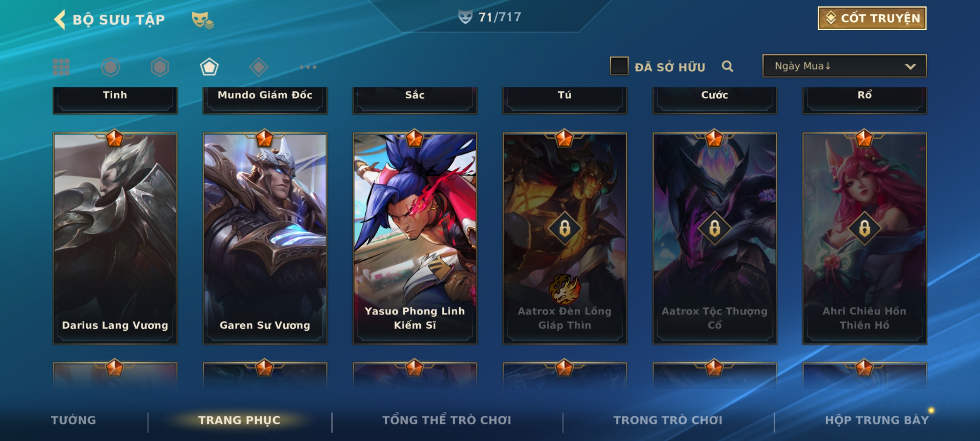Open more rarity filters via three dots
This screenshot has height=441, width=980.
(x=308, y=67)
